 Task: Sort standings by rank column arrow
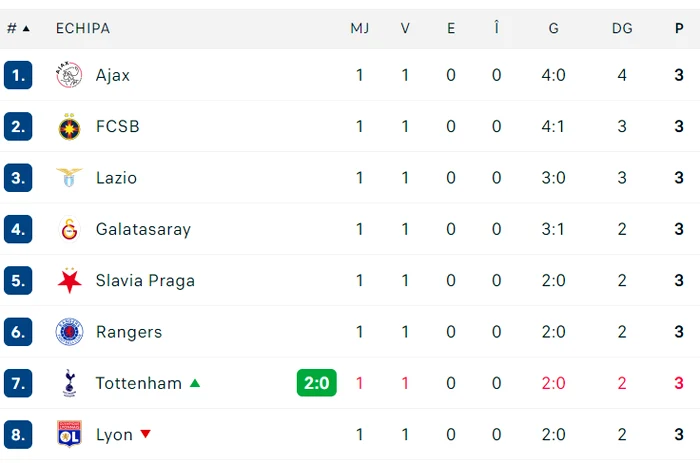click(26, 29)
